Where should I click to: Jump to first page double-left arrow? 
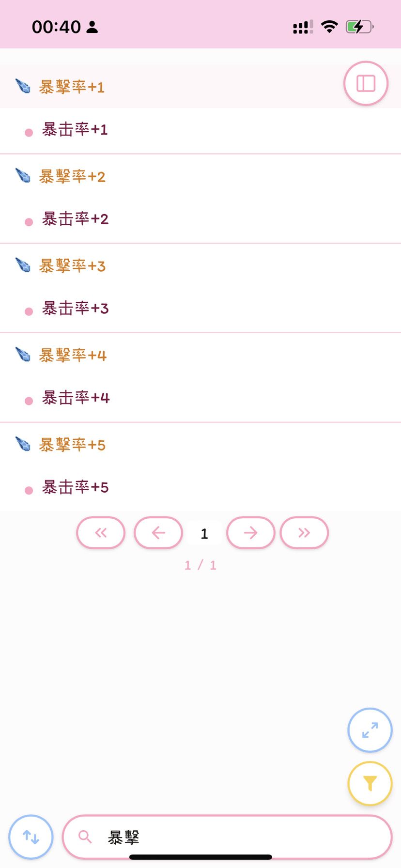coord(101,533)
